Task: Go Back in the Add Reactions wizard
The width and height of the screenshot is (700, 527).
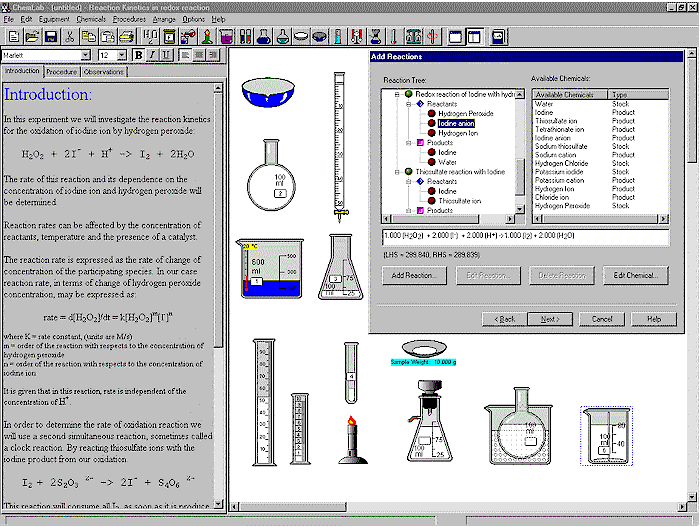Action: click(504, 319)
